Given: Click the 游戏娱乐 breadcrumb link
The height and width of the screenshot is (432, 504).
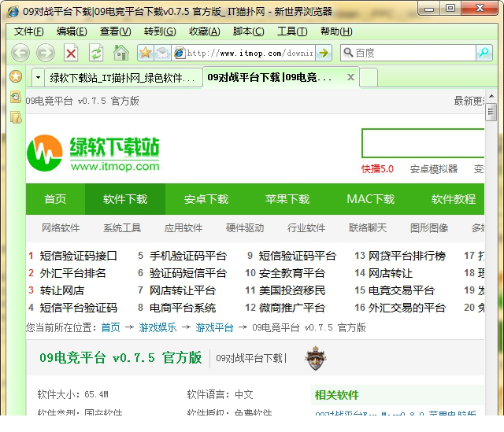Looking at the screenshot, I should 157,327.
